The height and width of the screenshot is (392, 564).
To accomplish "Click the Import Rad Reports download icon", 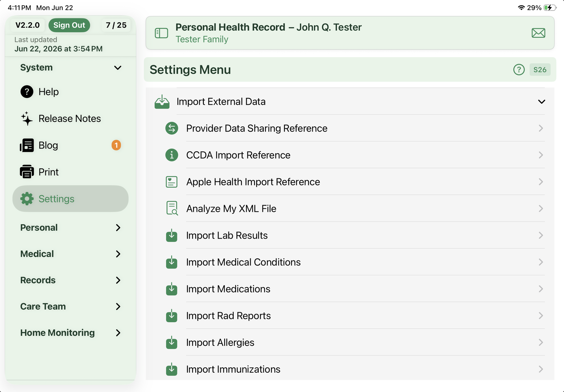I will coord(172,316).
